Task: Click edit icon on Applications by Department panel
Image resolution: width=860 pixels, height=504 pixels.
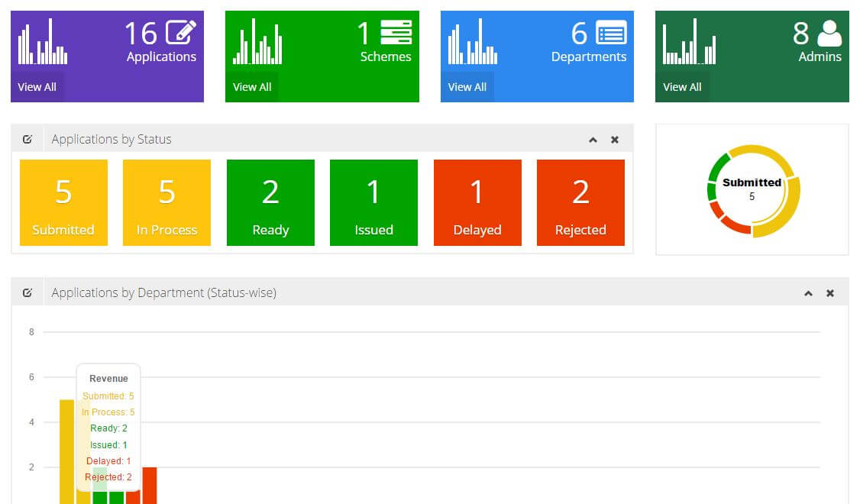Action: (x=27, y=292)
